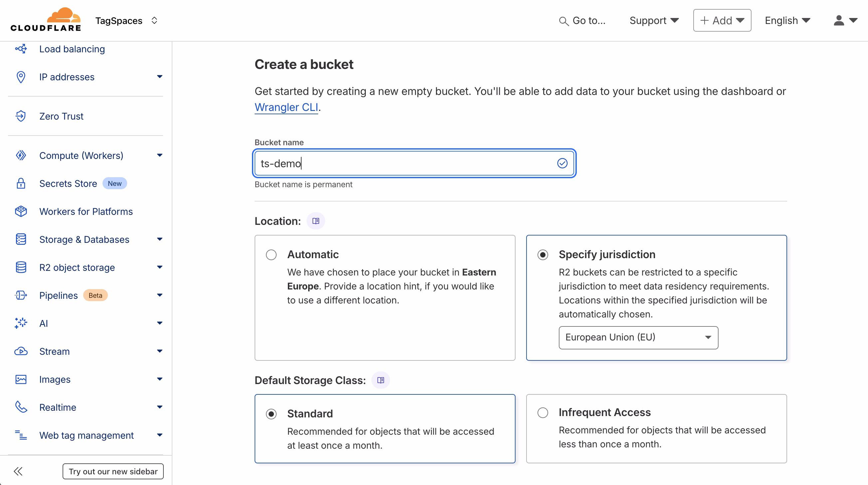Open the English language menu

click(787, 21)
